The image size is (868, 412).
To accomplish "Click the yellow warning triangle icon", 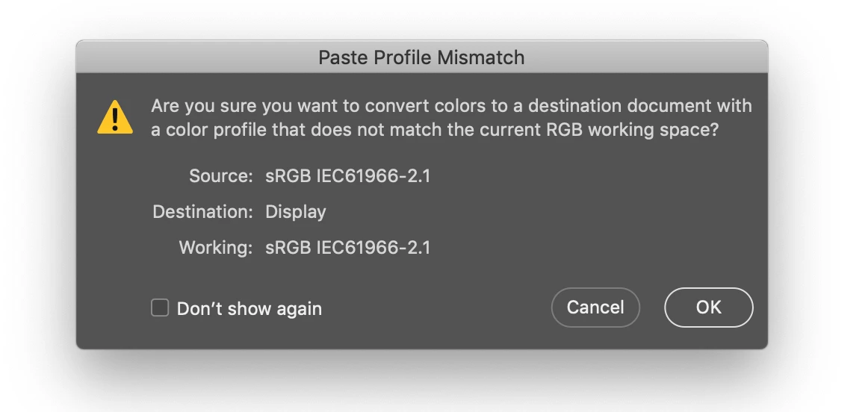I will pos(115,116).
